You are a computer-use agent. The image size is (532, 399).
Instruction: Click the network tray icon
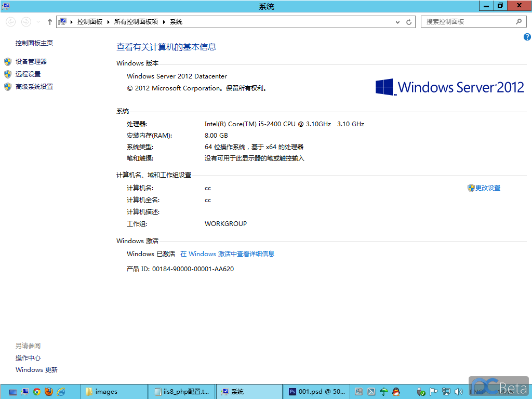coord(446,392)
